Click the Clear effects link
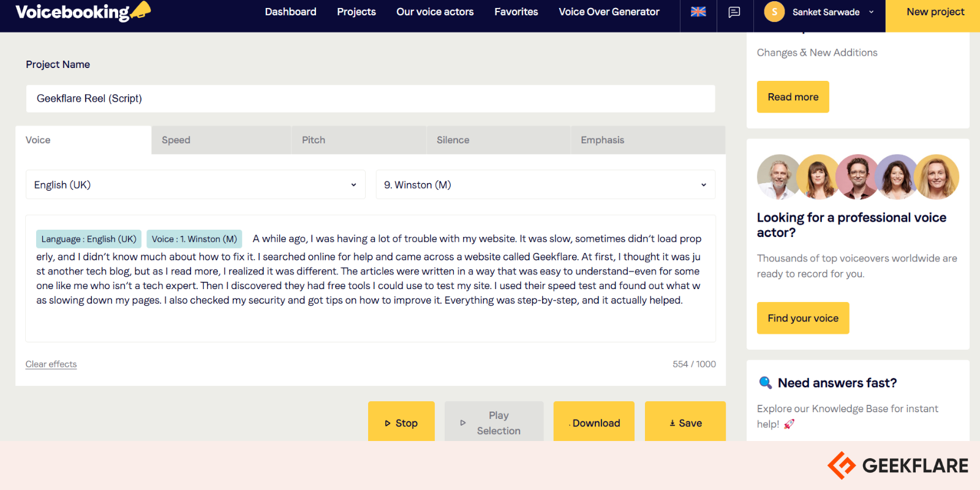980x490 pixels. 51,364
